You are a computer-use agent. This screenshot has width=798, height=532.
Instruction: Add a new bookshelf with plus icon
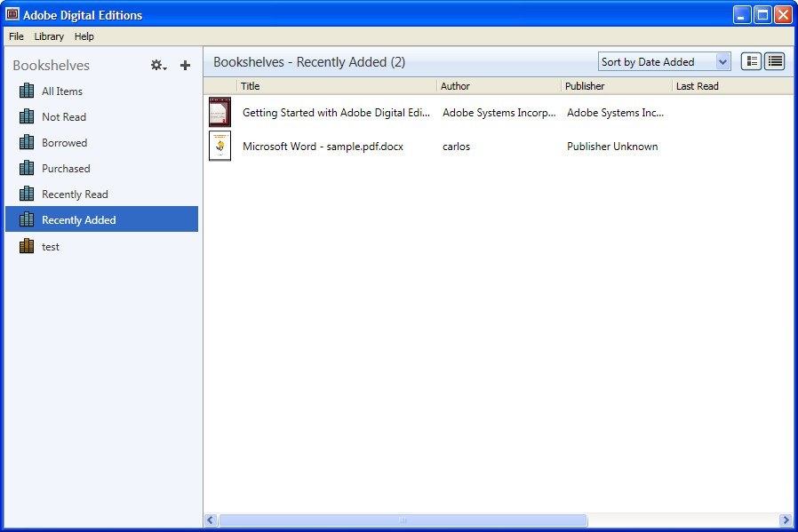(x=185, y=66)
